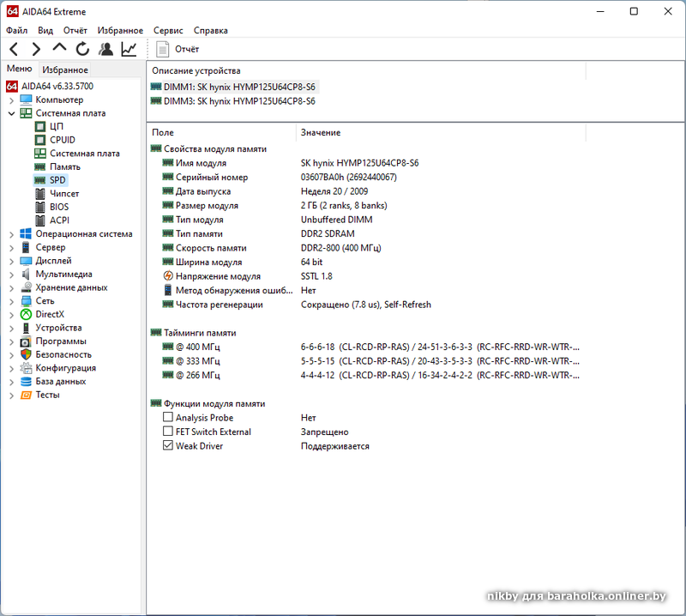Screen dimensions: 686x616
Task: Open the Вид menu
Action: 45,30
